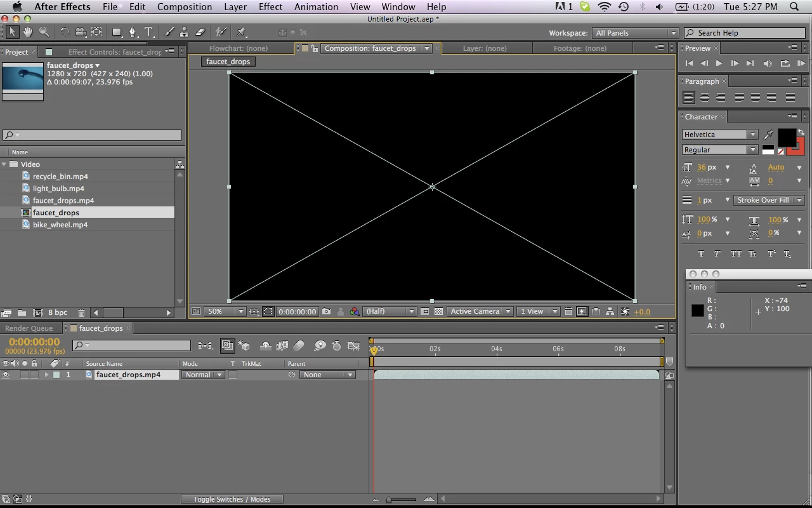Click the brainstorm lightbulb icon in timeline

tap(320, 346)
